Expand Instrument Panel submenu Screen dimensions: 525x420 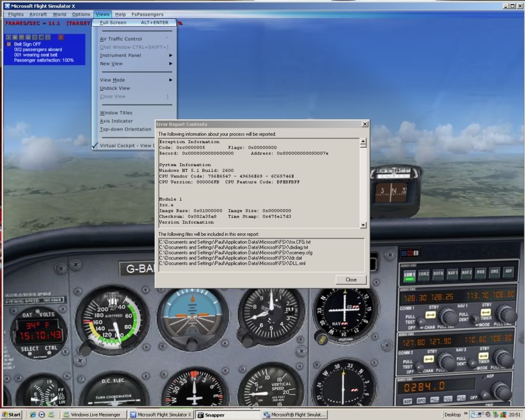tap(135, 55)
